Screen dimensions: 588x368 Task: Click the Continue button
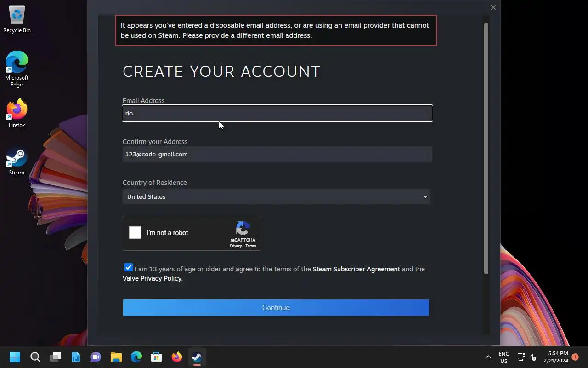pos(276,308)
